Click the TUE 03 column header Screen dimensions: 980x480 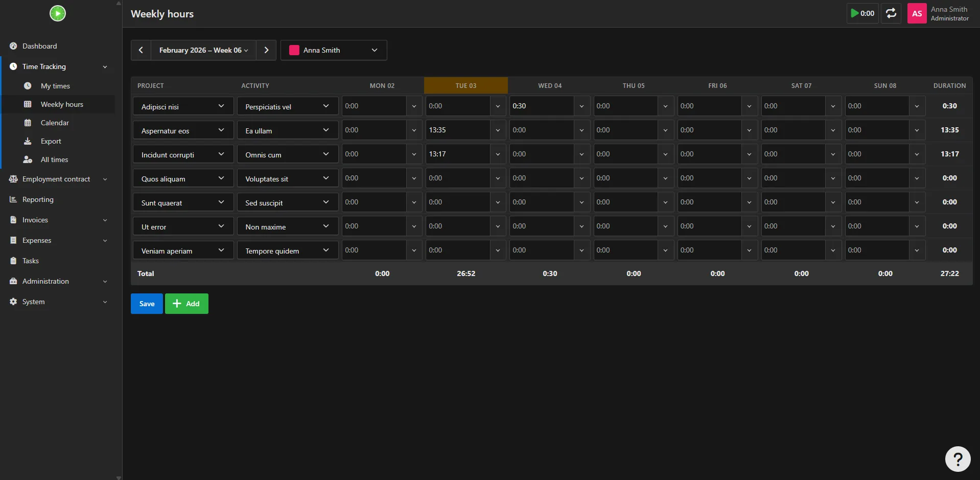tap(466, 85)
